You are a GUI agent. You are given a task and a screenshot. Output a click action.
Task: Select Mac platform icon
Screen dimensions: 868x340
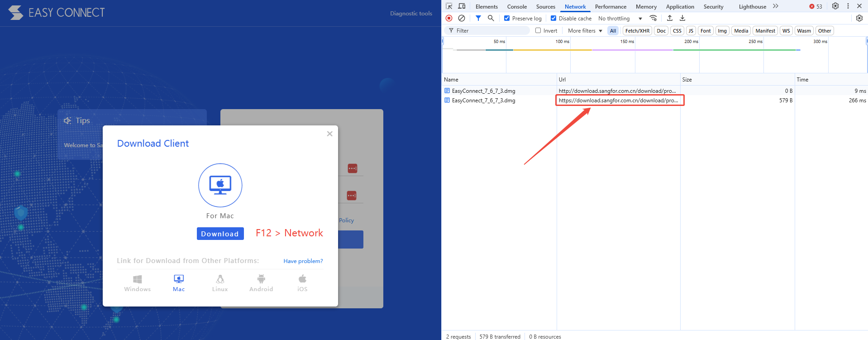click(179, 283)
